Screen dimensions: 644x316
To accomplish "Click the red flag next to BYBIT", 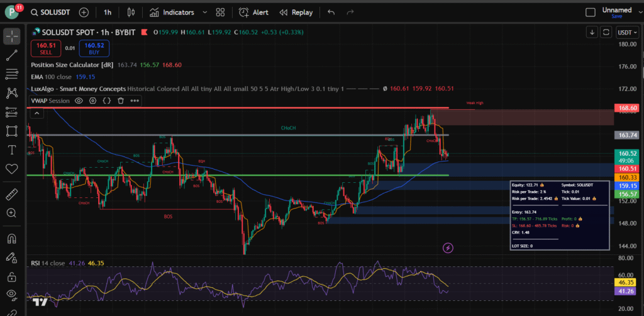I will [x=144, y=32].
